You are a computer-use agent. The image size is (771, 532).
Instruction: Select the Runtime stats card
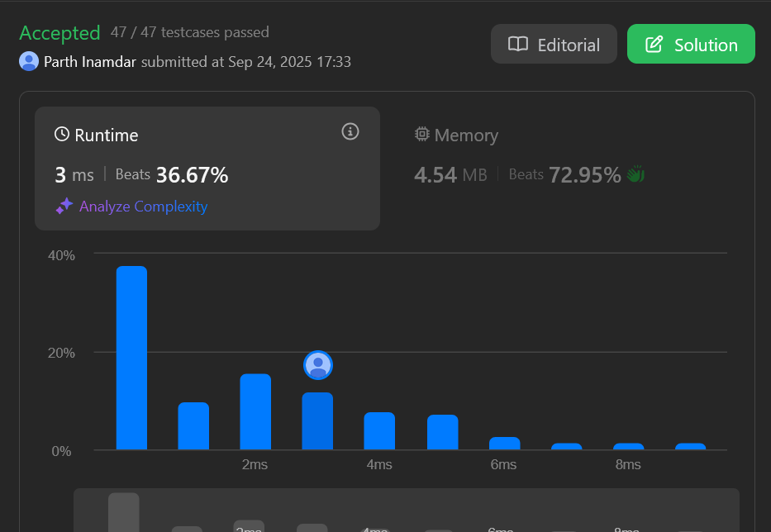point(207,168)
